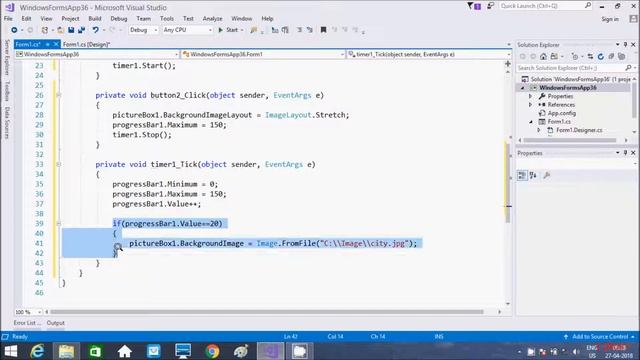The width and height of the screenshot is (640, 360).
Task: Open the Toolbox side tab
Action: tap(7, 91)
